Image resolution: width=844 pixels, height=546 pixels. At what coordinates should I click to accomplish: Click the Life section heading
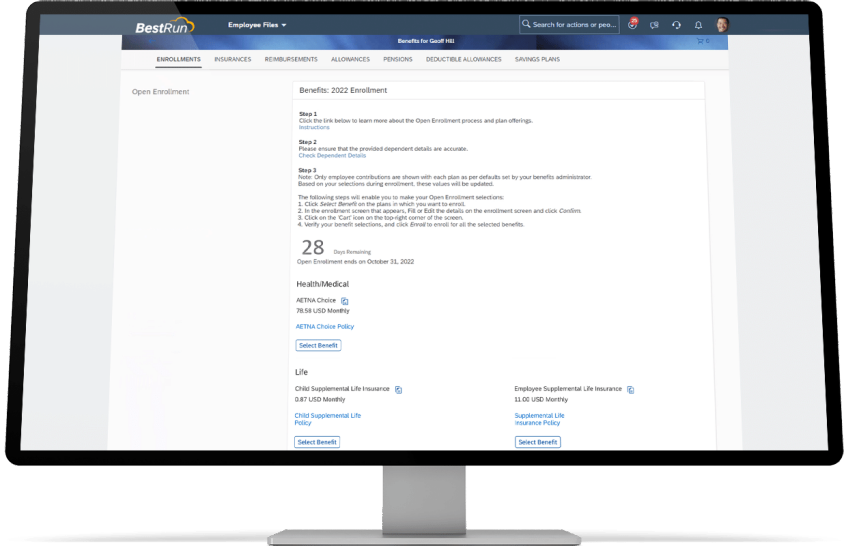point(301,372)
